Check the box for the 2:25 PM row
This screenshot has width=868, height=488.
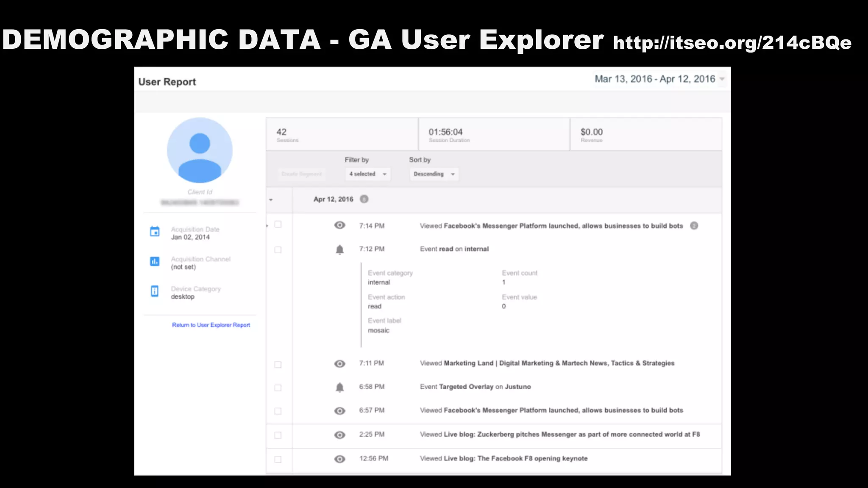coord(278,435)
